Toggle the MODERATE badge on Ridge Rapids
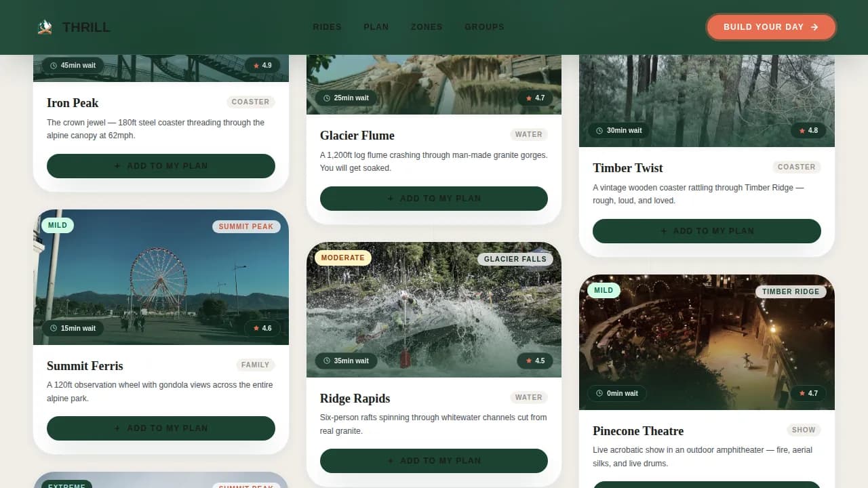 pos(343,258)
